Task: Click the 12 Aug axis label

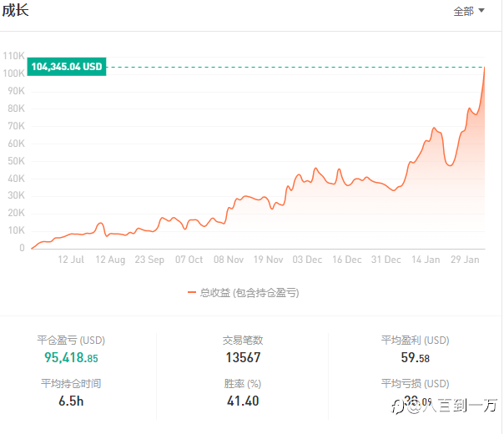Action: point(110,260)
